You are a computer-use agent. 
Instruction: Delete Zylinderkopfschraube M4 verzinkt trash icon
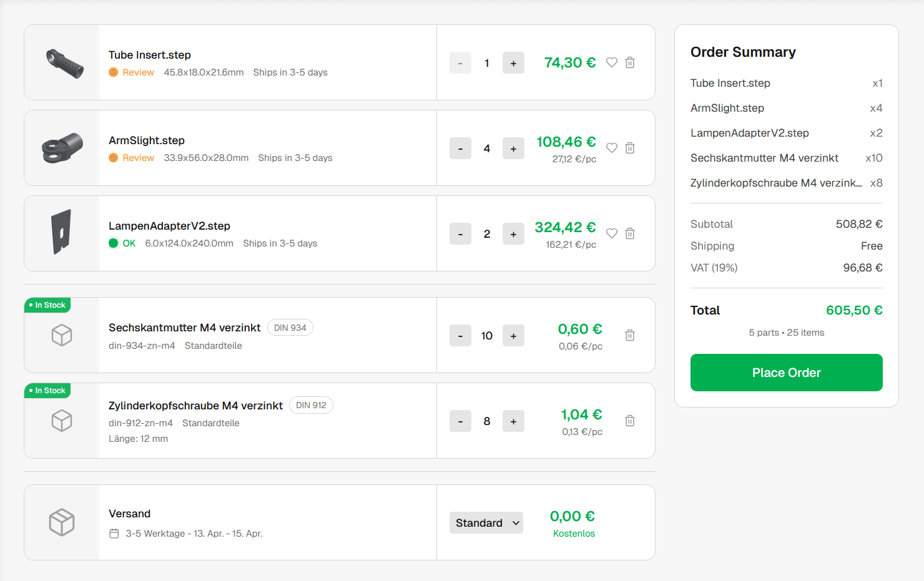pos(630,421)
